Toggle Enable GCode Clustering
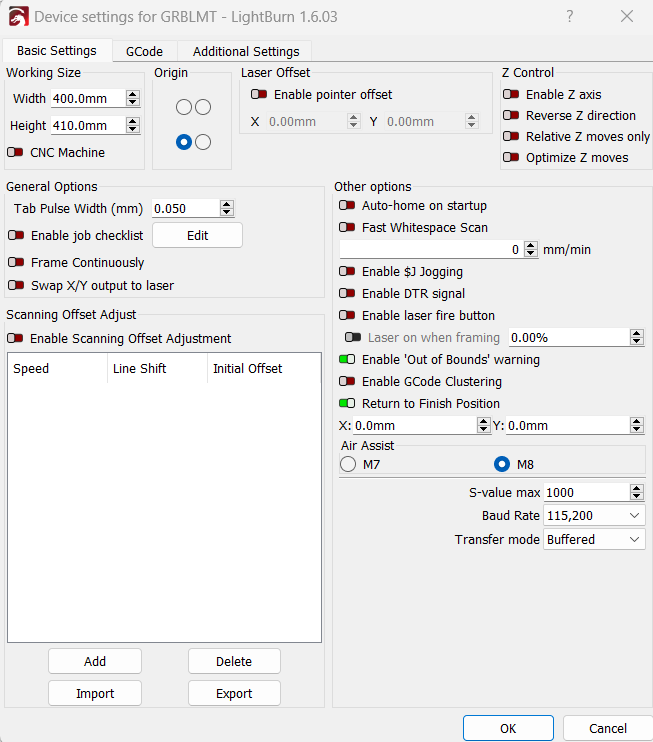The width and height of the screenshot is (653, 742). coord(347,381)
